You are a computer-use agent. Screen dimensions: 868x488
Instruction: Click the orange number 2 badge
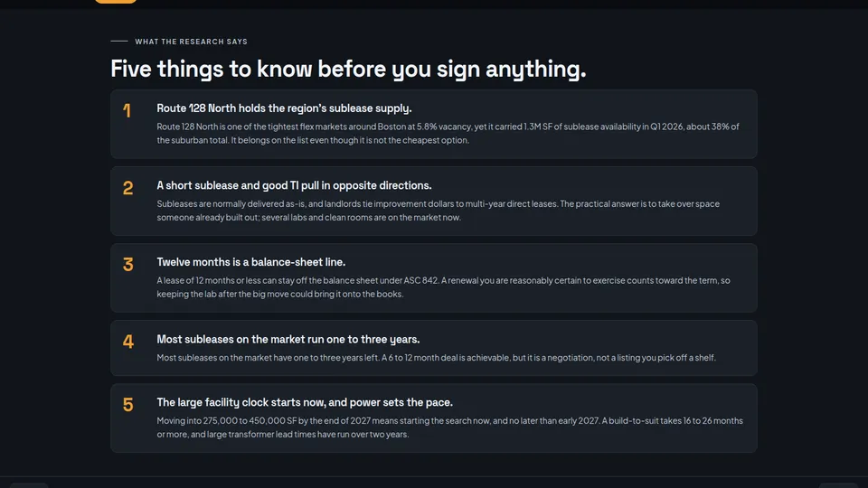127,188
